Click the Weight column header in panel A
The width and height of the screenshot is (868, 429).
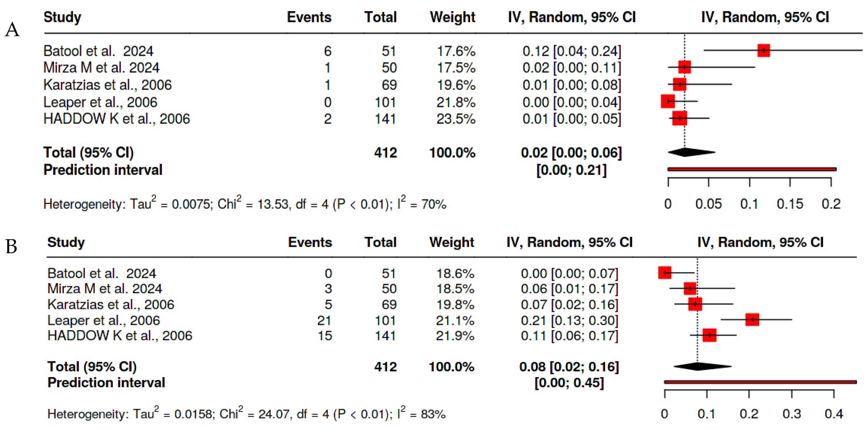pos(452,17)
